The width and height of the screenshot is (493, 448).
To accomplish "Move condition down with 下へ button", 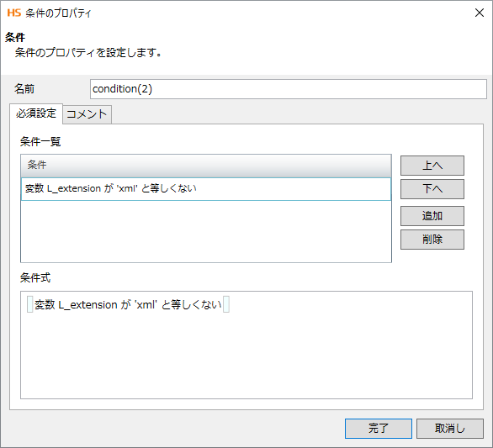I will (x=432, y=189).
